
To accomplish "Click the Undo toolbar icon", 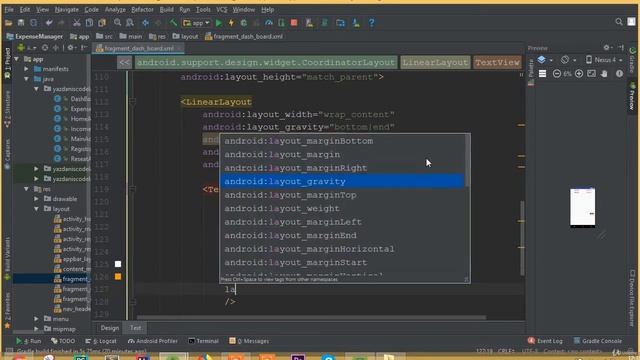I will pos(49,23).
